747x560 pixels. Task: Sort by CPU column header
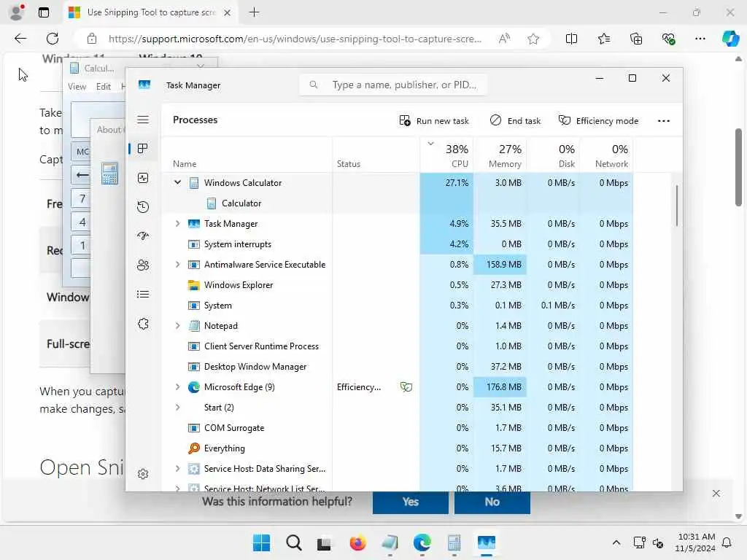[x=446, y=155]
